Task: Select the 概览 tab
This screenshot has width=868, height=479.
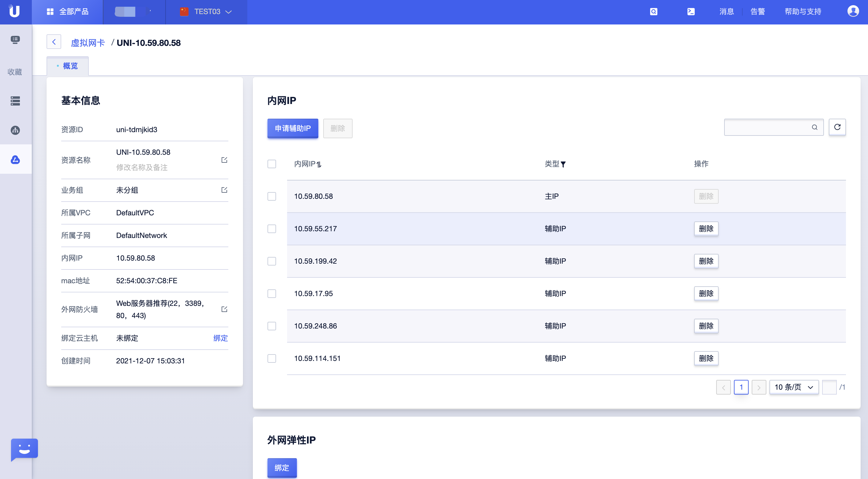Action: pyautogui.click(x=68, y=66)
